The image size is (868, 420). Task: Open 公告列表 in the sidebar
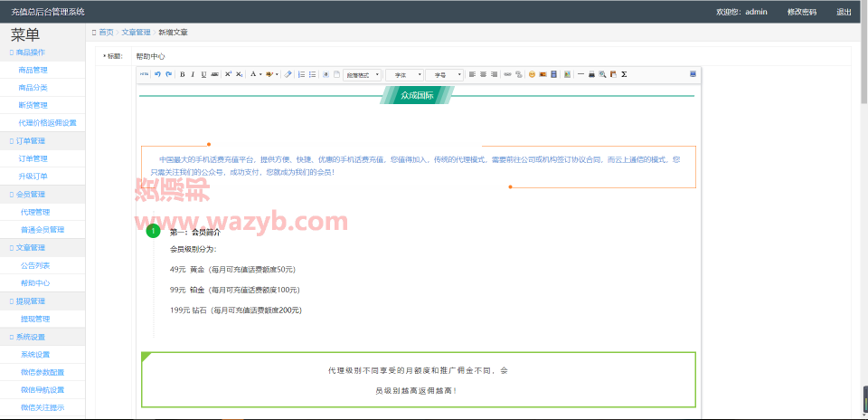click(35, 265)
